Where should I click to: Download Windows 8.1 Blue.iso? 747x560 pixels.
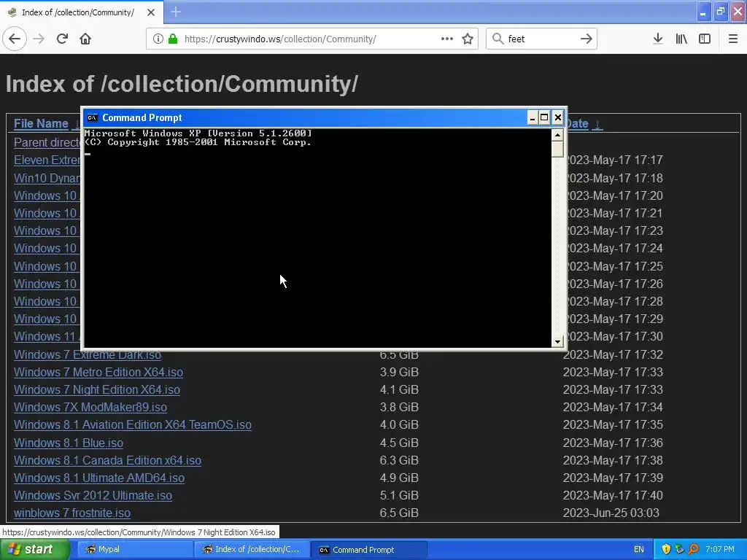coord(68,443)
